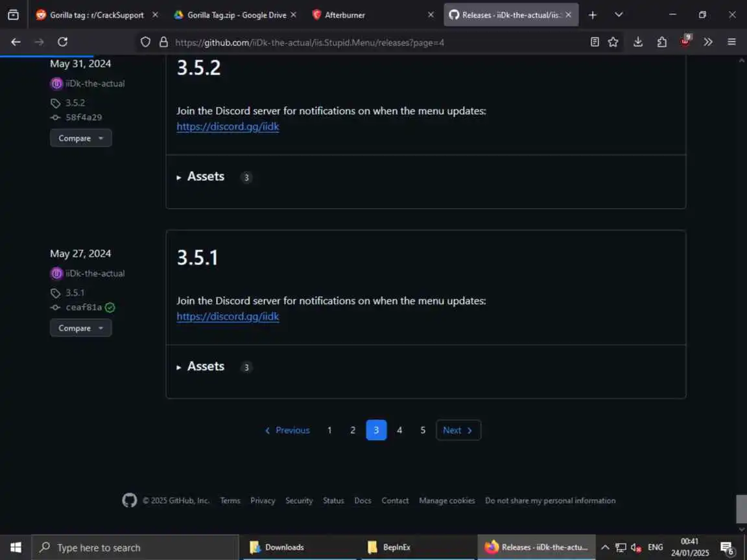747x560 pixels.
Task: Open the tracking protection shield icon
Action: click(145, 42)
